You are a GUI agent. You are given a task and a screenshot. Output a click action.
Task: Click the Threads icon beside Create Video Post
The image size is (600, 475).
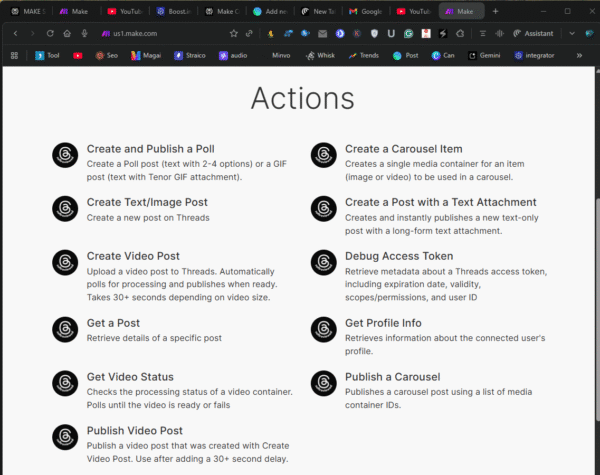pyautogui.click(x=65, y=263)
